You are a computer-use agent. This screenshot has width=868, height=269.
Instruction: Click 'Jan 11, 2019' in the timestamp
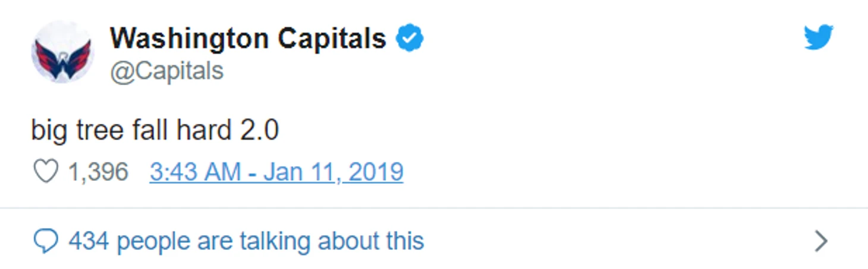point(333,172)
